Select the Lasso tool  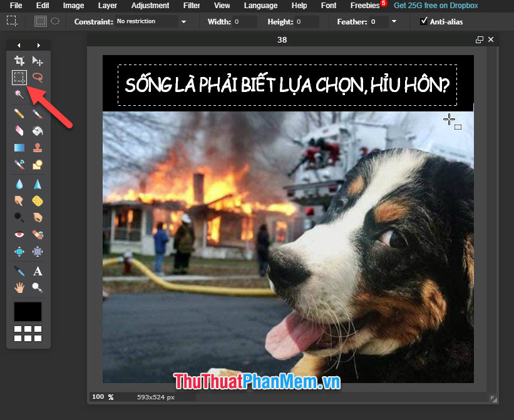click(x=38, y=78)
